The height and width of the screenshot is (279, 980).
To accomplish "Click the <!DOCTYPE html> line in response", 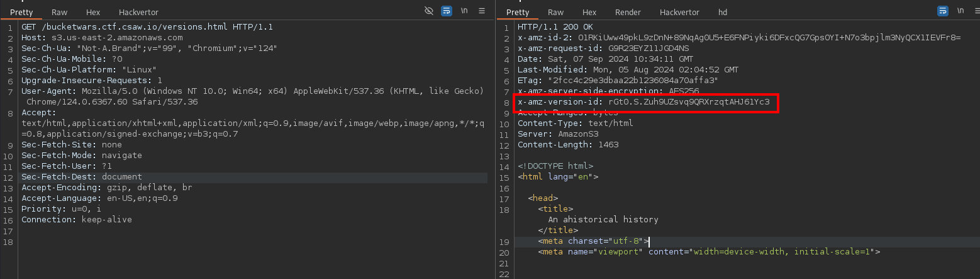I will coord(555,166).
